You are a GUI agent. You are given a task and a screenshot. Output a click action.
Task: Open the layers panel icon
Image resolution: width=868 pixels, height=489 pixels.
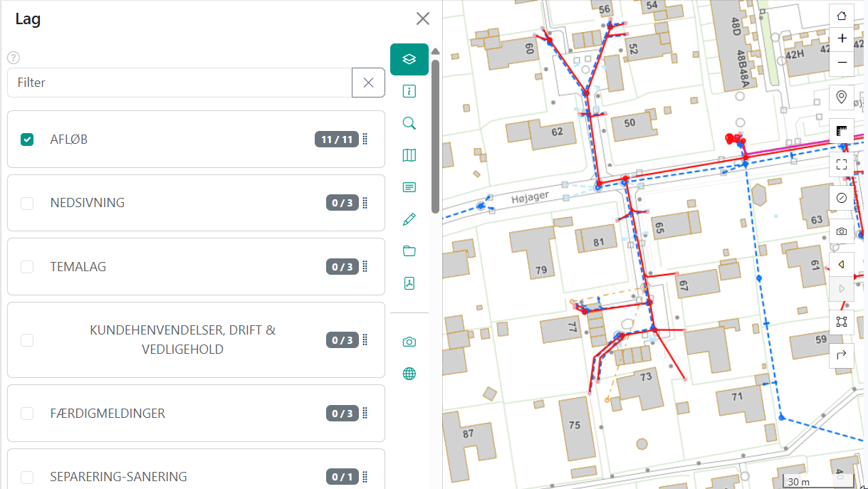409,59
